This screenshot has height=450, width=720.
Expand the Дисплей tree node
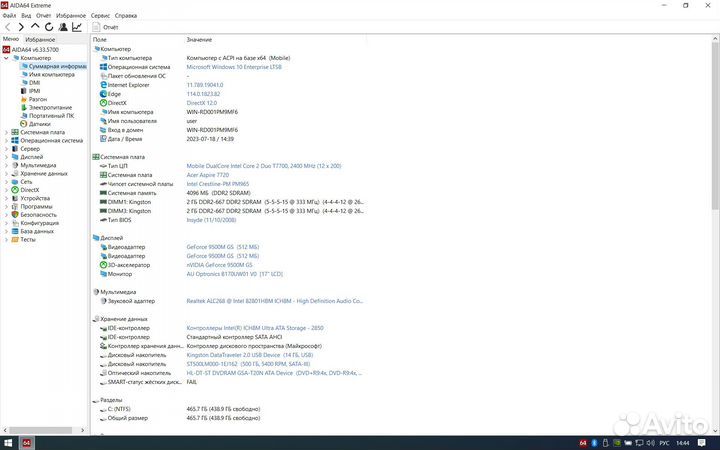coord(6,157)
